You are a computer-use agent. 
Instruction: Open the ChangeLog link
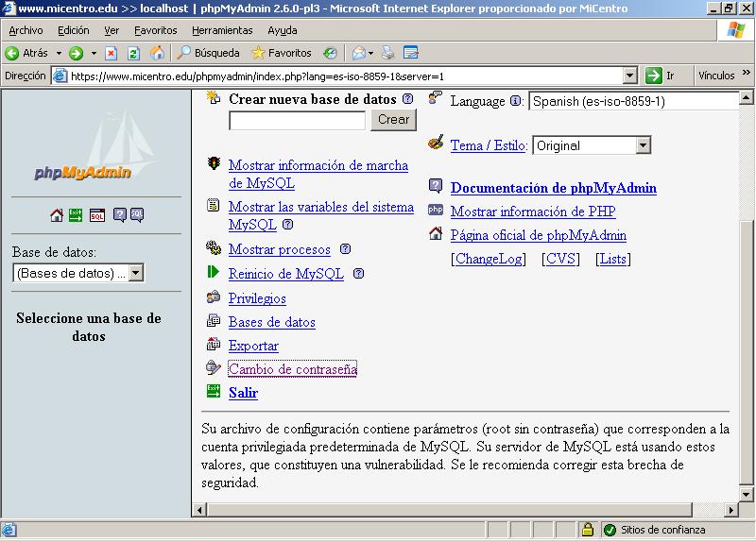pyautogui.click(x=489, y=259)
